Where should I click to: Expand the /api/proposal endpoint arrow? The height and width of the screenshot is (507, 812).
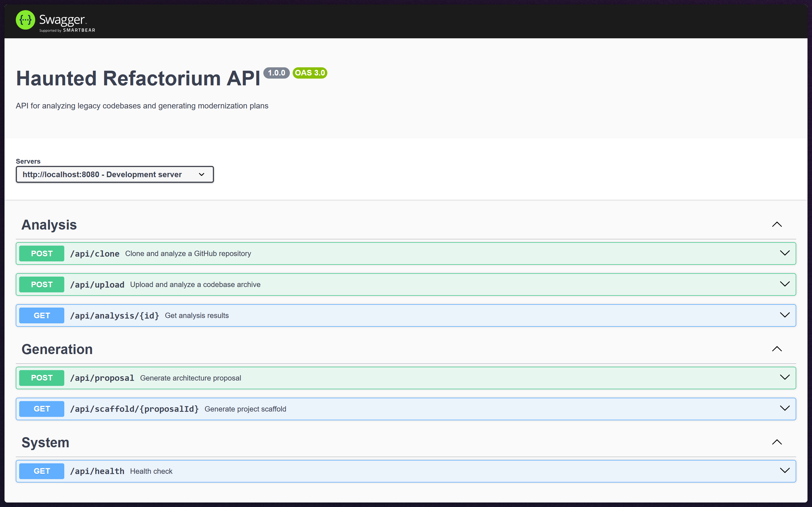point(784,377)
